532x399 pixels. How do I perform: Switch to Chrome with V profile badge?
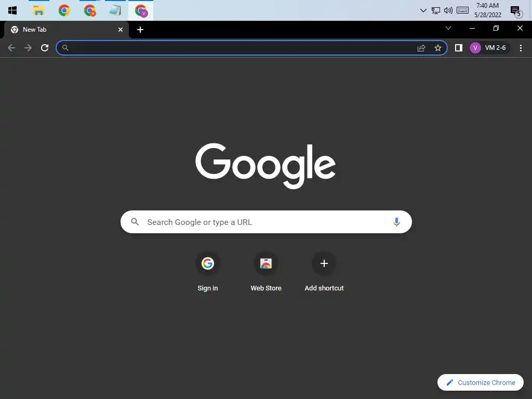tap(141, 10)
